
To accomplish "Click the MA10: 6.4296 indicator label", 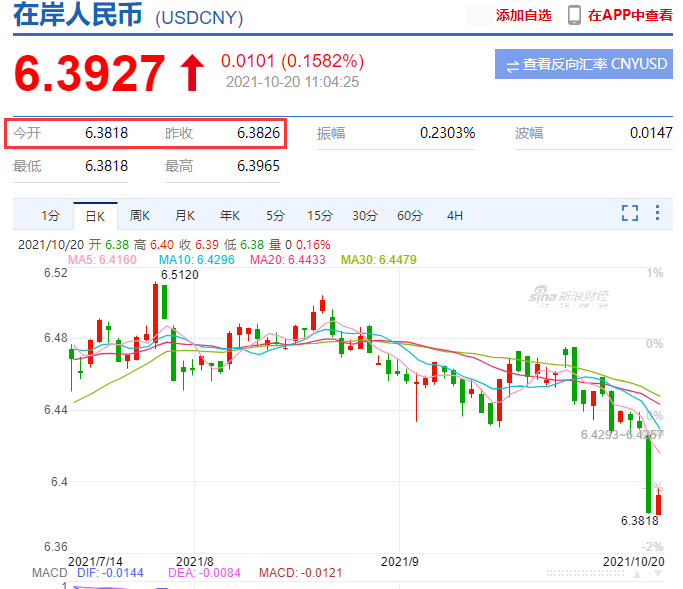I will click(196, 260).
